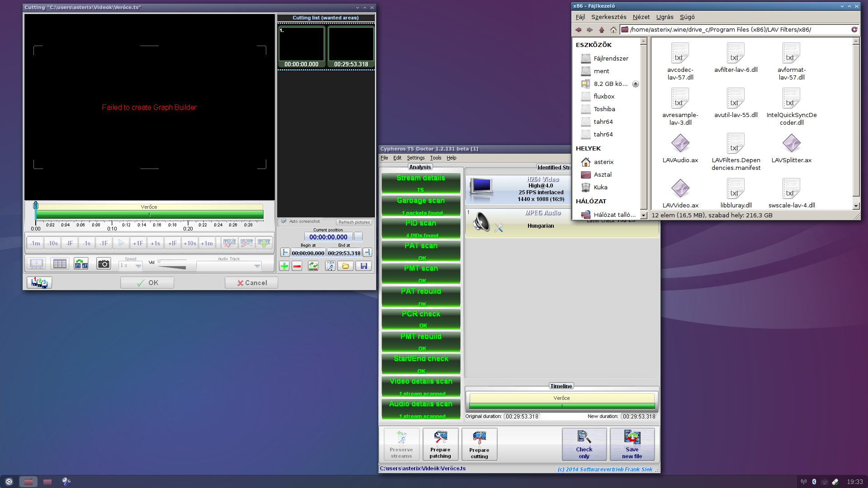Viewport: 868px width, 488px height.
Task: Click the MPEG Audio speaker icon
Action: point(481,222)
